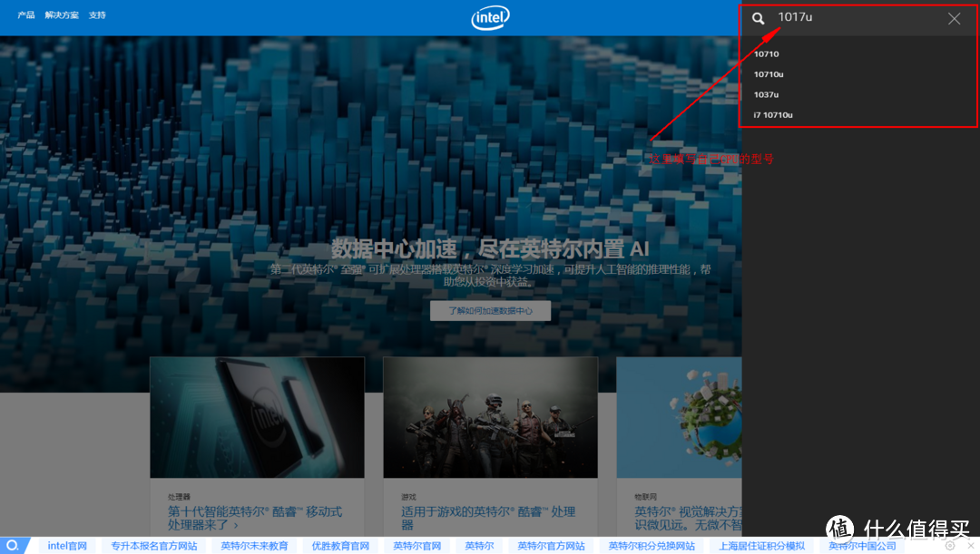Open the 英特尔积分兑换网站 shortcut
The image size is (980, 554).
point(652,546)
